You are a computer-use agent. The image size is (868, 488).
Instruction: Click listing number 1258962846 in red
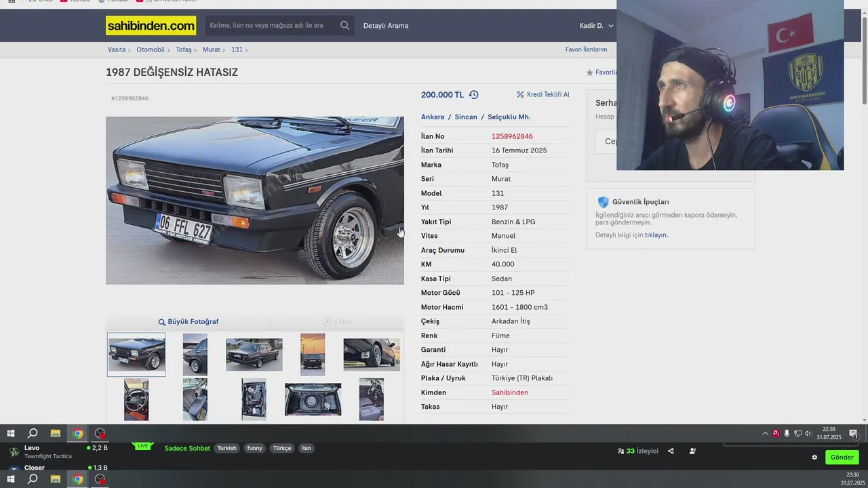tap(512, 137)
